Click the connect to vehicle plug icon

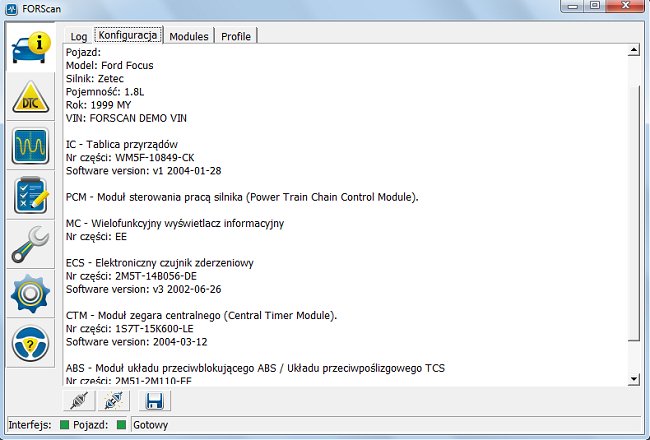pyautogui.click(x=79, y=401)
